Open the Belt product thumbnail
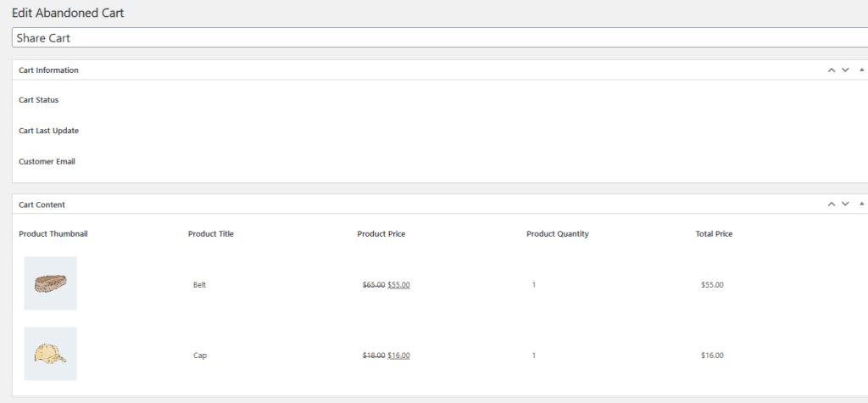This screenshot has width=868, height=403. click(x=50, y=283)
